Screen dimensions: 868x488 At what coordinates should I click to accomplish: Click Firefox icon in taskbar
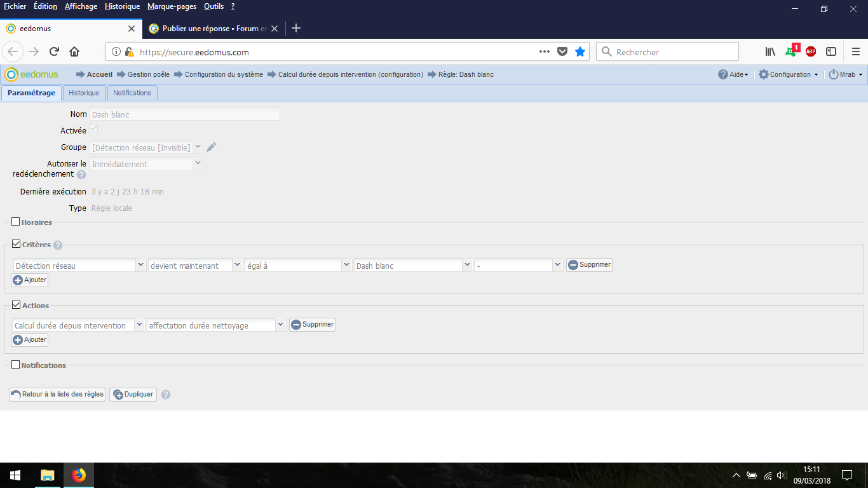pyautogui.click(x=79, y=475)
